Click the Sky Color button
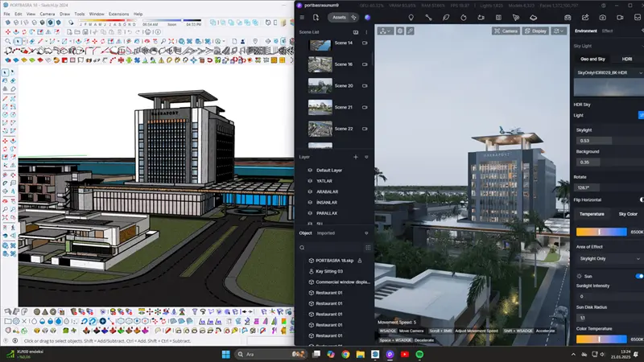This screenshot has width=644, height=362. tap(627, 215)
